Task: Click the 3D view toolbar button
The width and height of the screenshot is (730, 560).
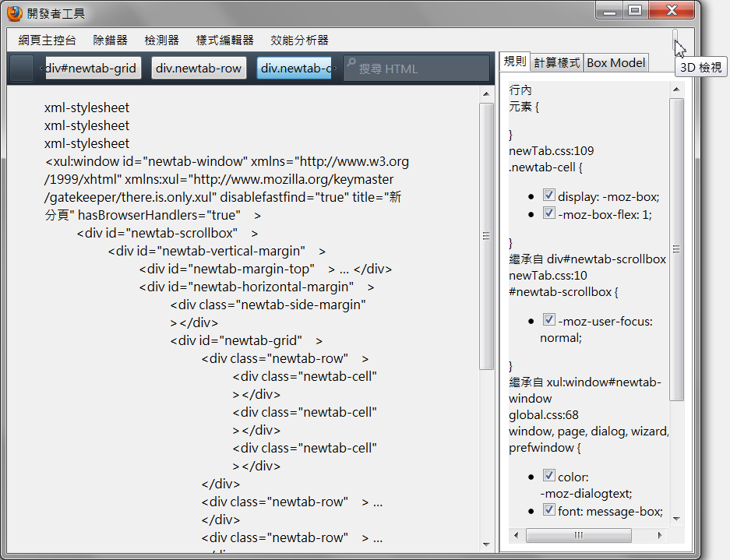Action: 675,39
